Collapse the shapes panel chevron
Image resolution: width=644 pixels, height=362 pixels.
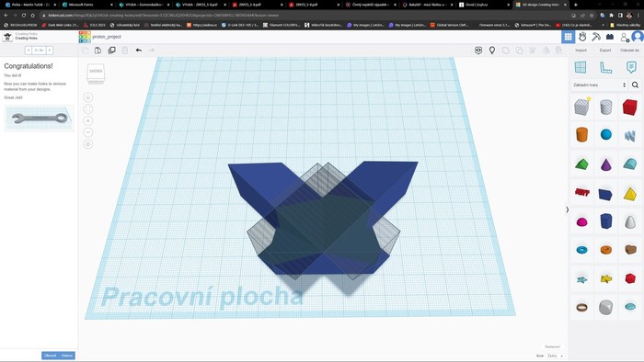[568, 209]
